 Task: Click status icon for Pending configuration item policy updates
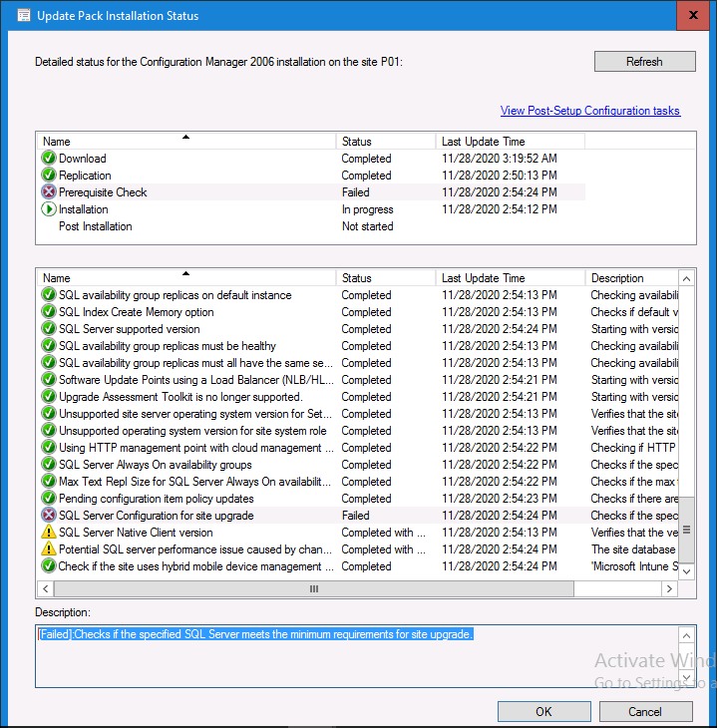(x=48, y=499)
